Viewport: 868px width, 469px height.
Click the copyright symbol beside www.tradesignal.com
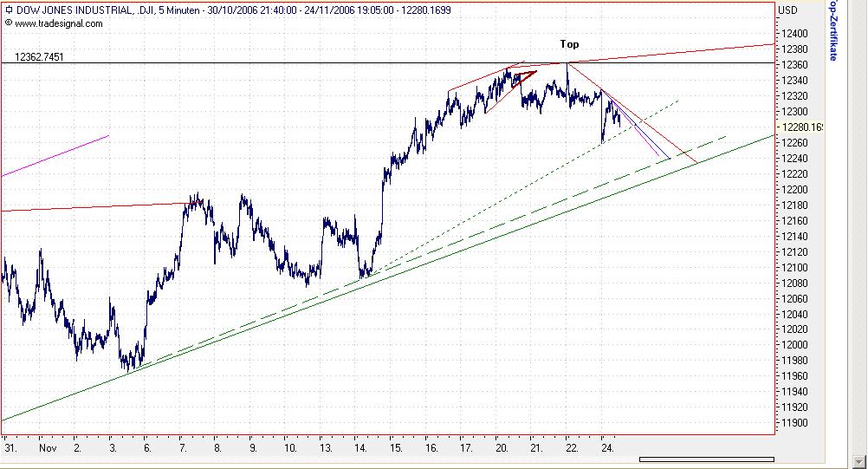[x=9, y=23]
